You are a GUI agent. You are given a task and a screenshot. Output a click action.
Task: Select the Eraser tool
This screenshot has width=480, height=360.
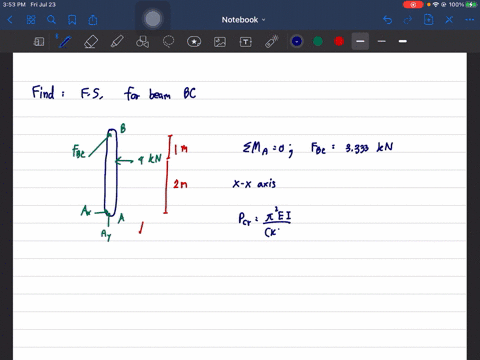pyautogui.click(x=91, y=42)
